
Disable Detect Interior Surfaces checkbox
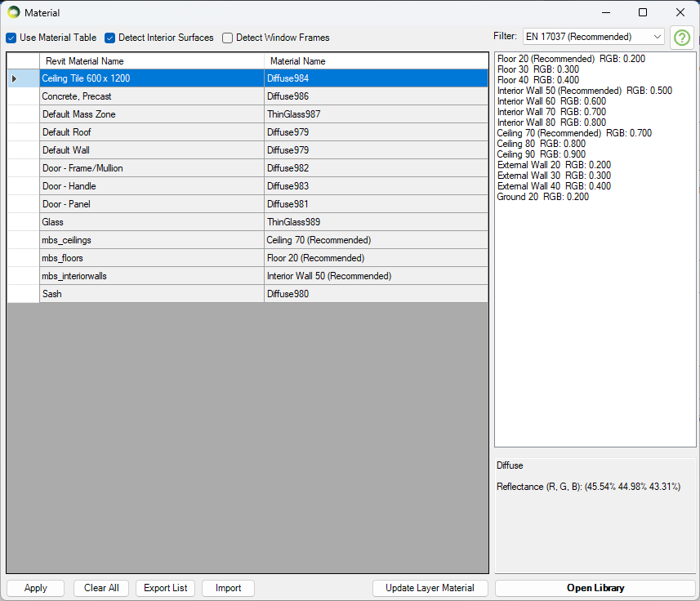[x=110, y=38]
